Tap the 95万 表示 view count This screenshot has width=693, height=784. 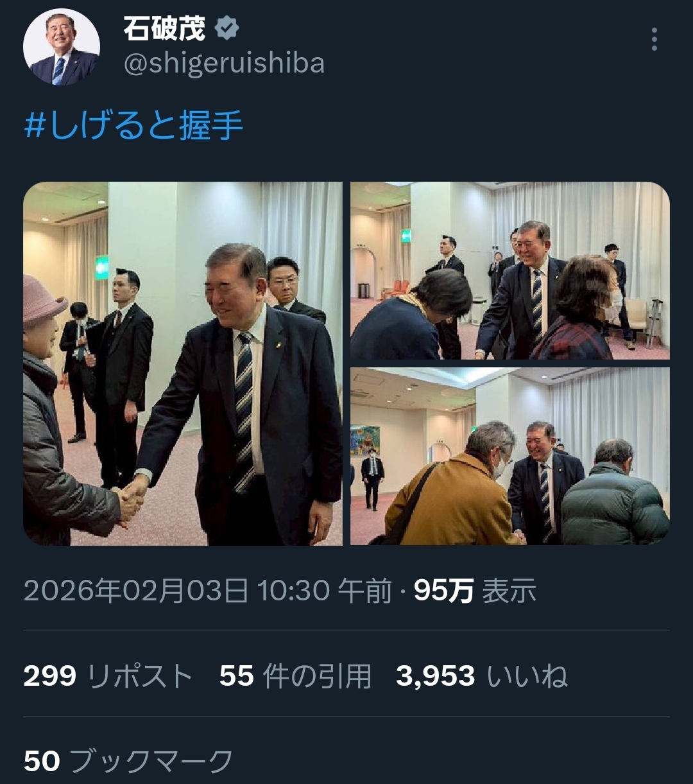[475, 591]
